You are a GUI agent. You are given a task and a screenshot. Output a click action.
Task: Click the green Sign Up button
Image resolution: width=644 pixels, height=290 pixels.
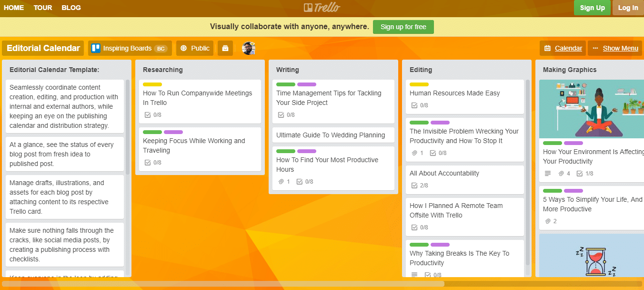click(x=592, y=8)
